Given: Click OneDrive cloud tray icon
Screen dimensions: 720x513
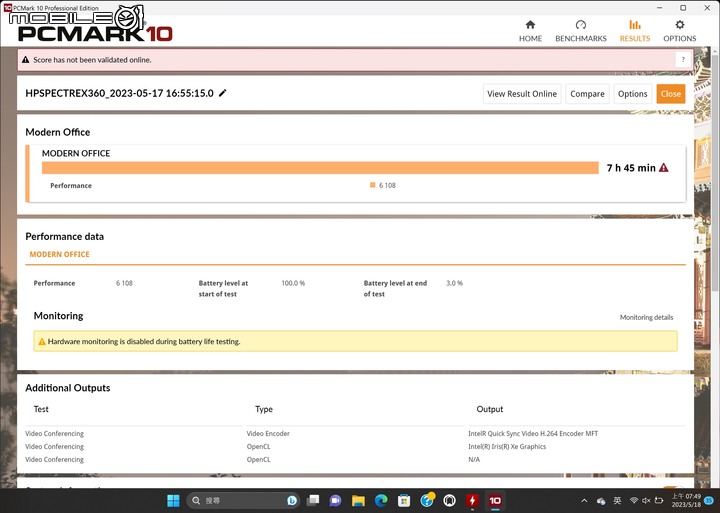Looking at the screenshot, I should point(601,501).
